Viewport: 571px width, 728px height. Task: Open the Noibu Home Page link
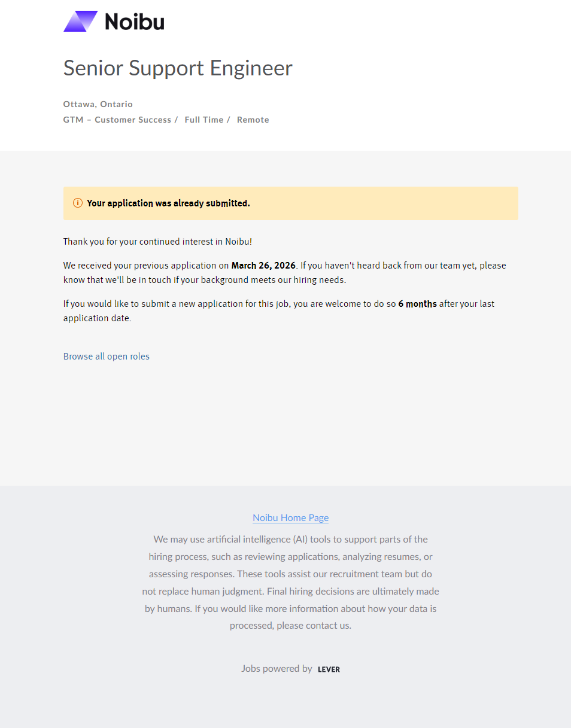click(290, 518)
